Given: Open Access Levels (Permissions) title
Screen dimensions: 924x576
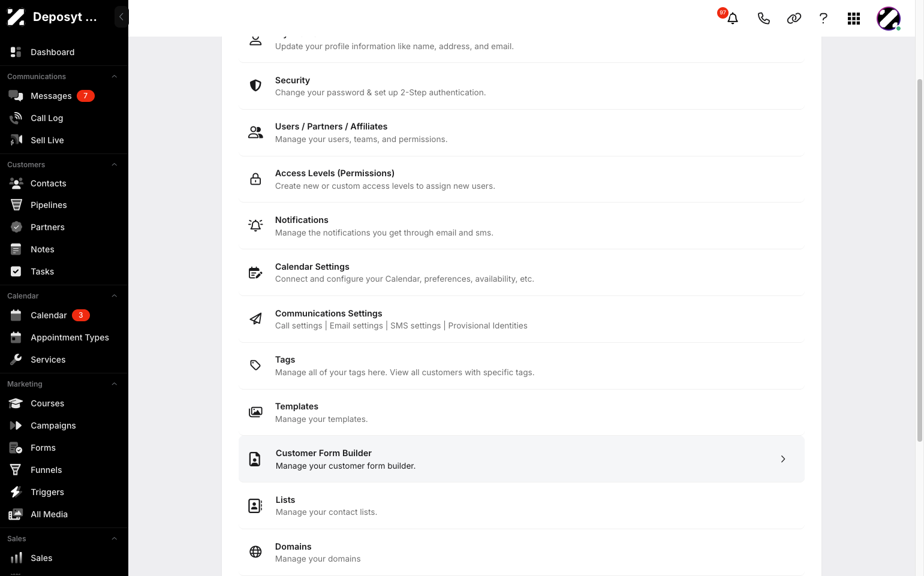Looking at the screenshot, I should click(335, 173).
